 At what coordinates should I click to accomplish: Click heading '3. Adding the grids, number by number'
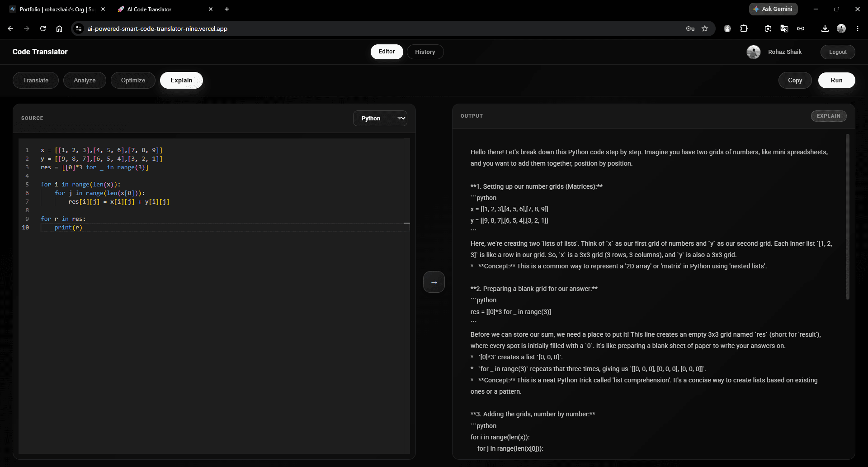click(x=533, y=414)
